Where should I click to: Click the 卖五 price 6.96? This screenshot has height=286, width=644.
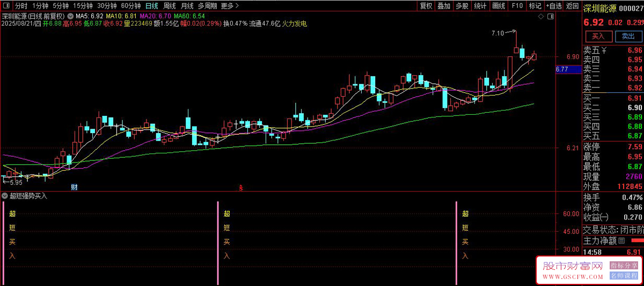click(634, 51)
